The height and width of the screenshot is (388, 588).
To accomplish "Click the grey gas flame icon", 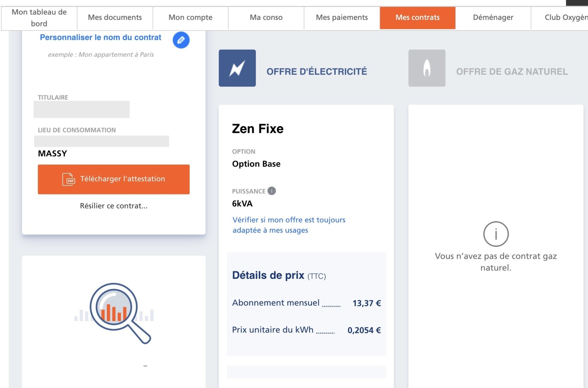I will (x=427, y=68).
